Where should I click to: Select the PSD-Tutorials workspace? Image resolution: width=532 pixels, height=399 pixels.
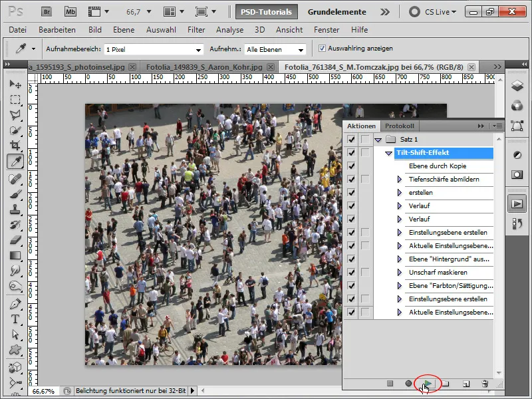pyautogui.click(x=267, y=12)
